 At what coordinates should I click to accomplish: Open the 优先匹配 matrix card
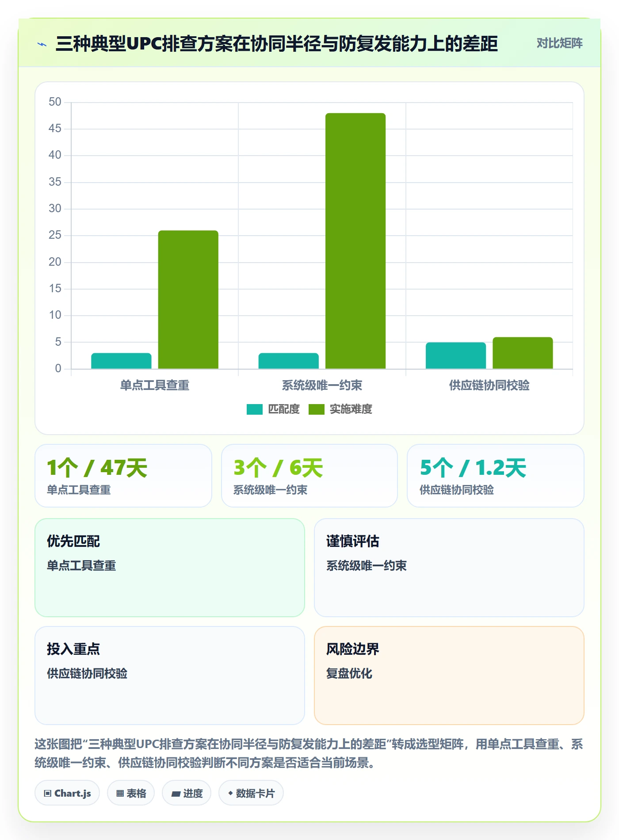point(170,568)
